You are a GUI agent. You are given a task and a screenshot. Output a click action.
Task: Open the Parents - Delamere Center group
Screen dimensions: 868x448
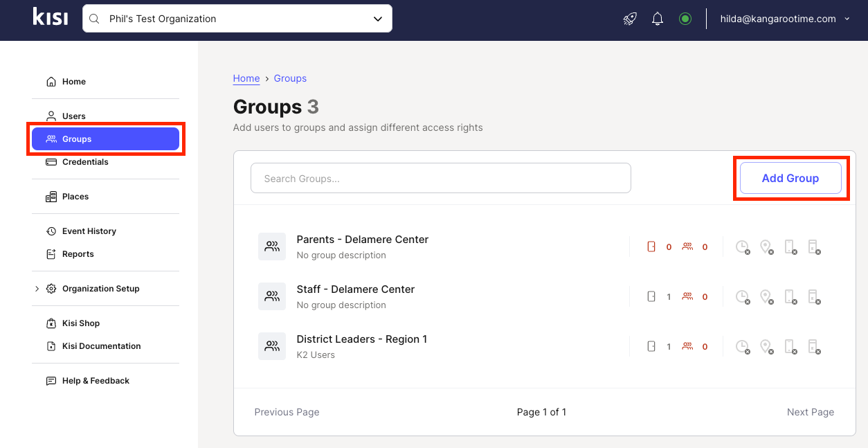(362, 240)
